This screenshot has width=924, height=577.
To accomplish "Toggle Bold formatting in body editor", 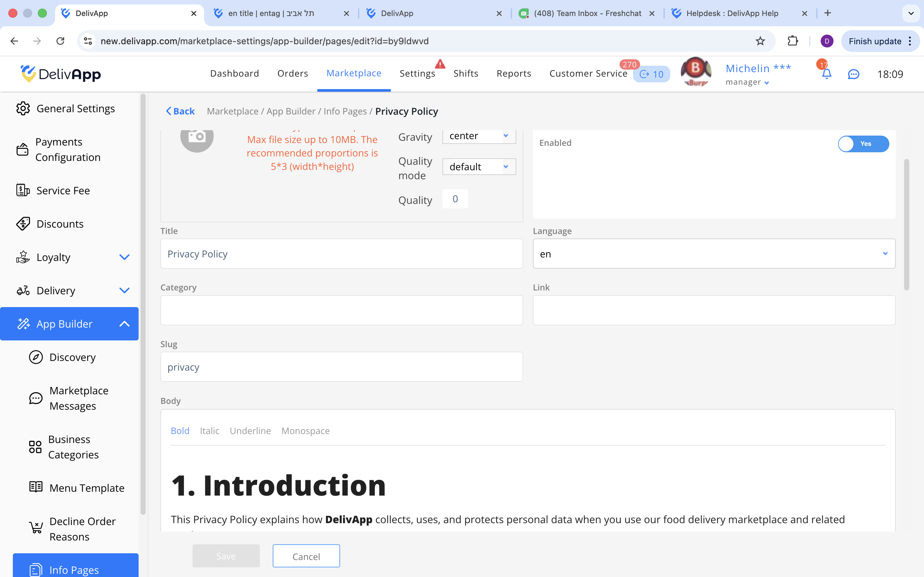I will [180, 431].
